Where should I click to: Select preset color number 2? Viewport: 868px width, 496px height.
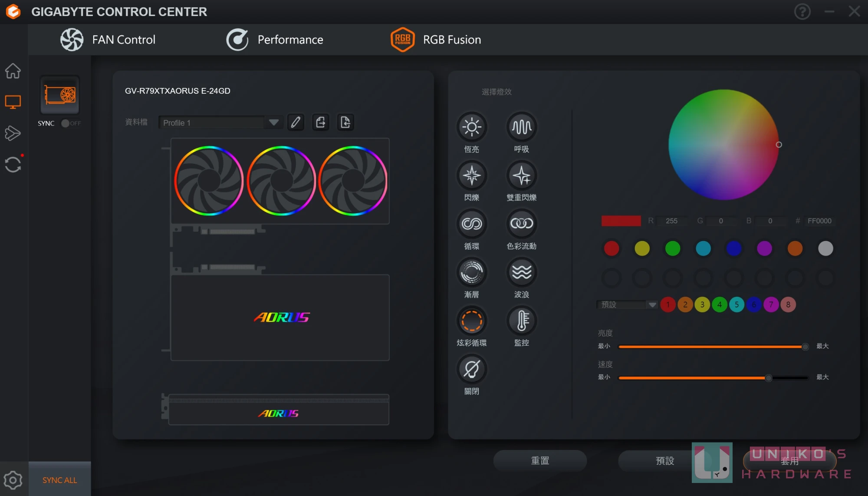tap(685, 304)
